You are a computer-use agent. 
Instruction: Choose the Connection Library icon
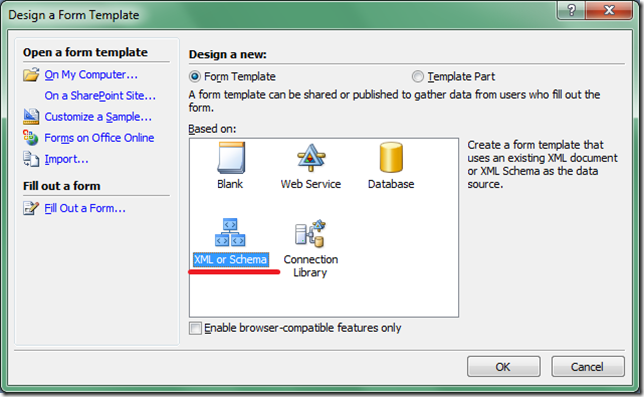pyautogui.click(x=310, y=233)
